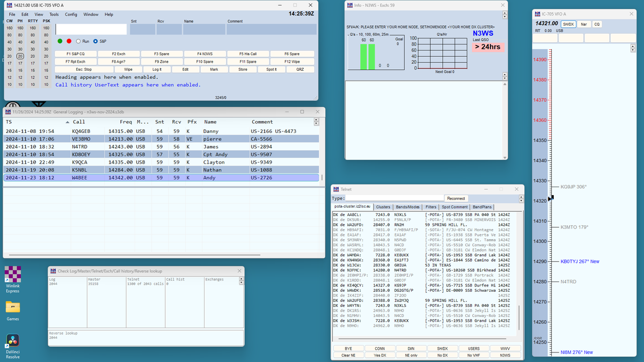The image size is (644, 362).
Task: Click the Telnet SH/DX button
Action: [443, 348]
